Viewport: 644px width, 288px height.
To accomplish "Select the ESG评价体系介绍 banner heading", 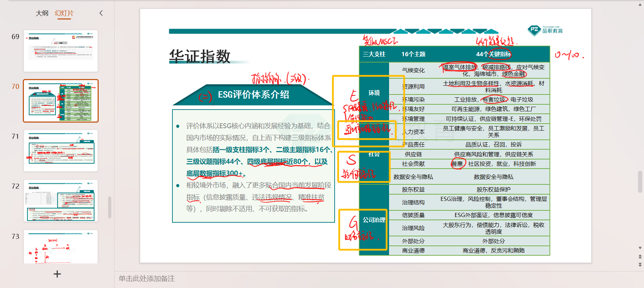I will 253,95.
